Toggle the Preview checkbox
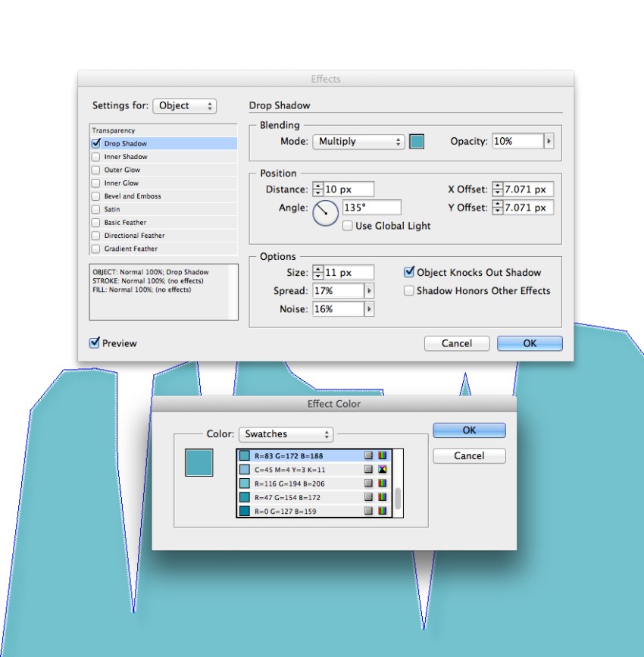 coord(95,343)
